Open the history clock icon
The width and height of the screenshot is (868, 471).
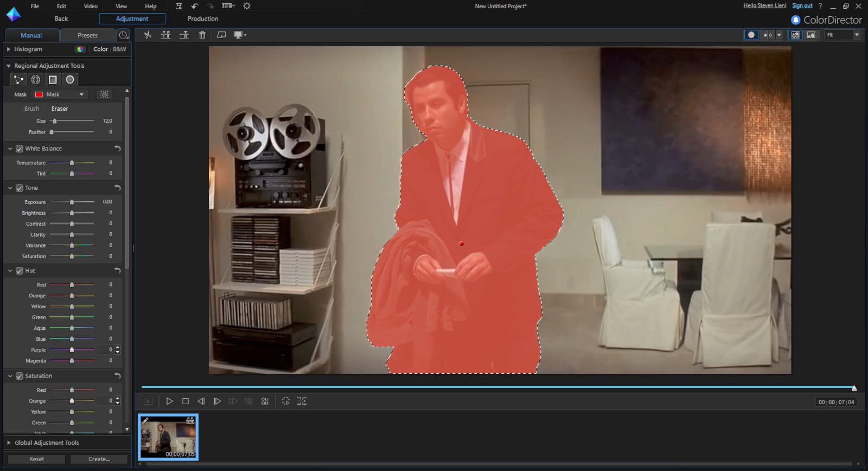(124, 35)
